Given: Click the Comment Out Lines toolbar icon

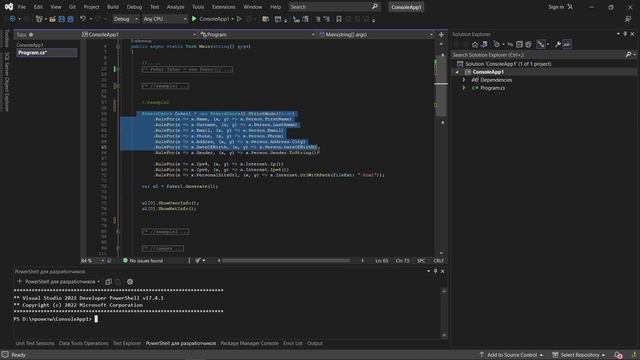Looking at the screenshot, I should pyautogui.click(x=318, y=19).
